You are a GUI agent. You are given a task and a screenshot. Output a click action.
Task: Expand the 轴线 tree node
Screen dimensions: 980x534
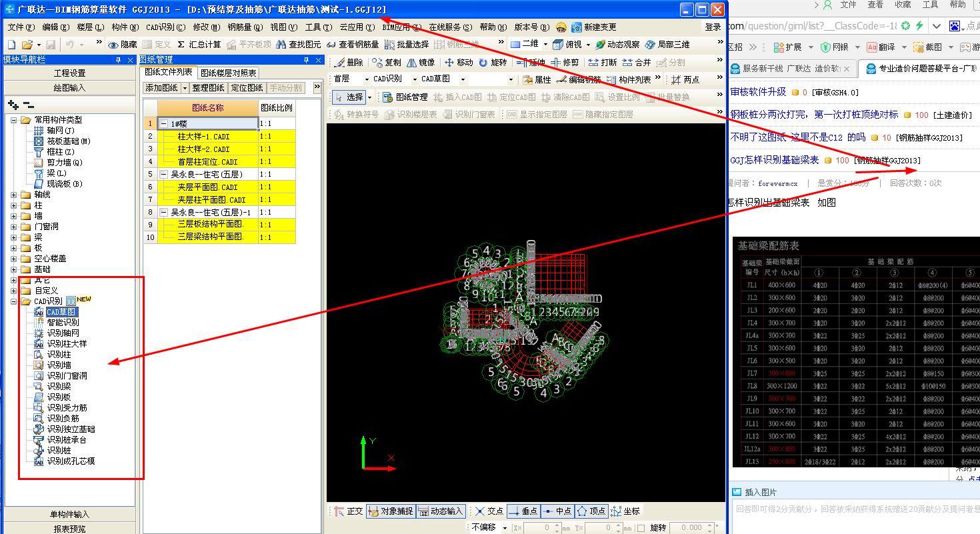pos(14,195)
